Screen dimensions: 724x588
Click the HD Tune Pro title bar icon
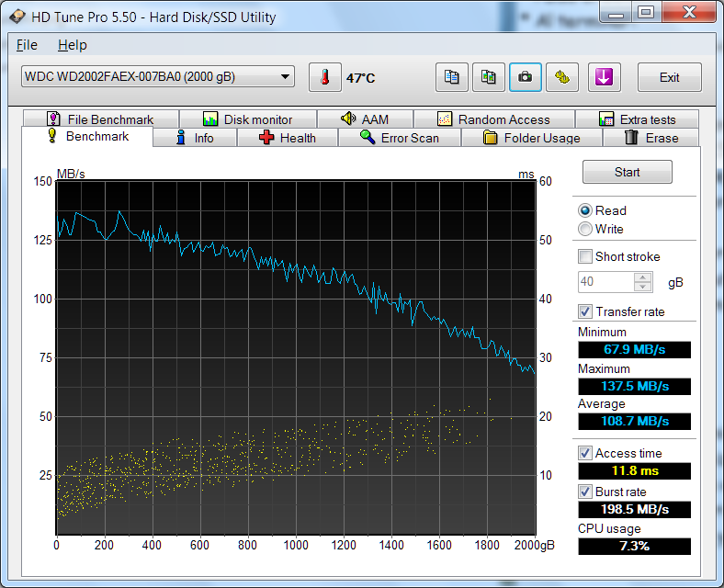(17, 17)
